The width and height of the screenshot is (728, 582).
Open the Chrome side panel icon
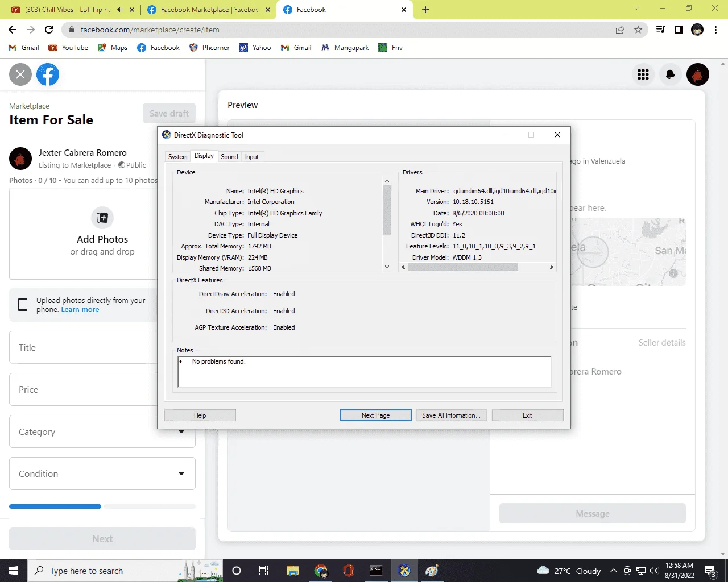[x=679, y=30]
